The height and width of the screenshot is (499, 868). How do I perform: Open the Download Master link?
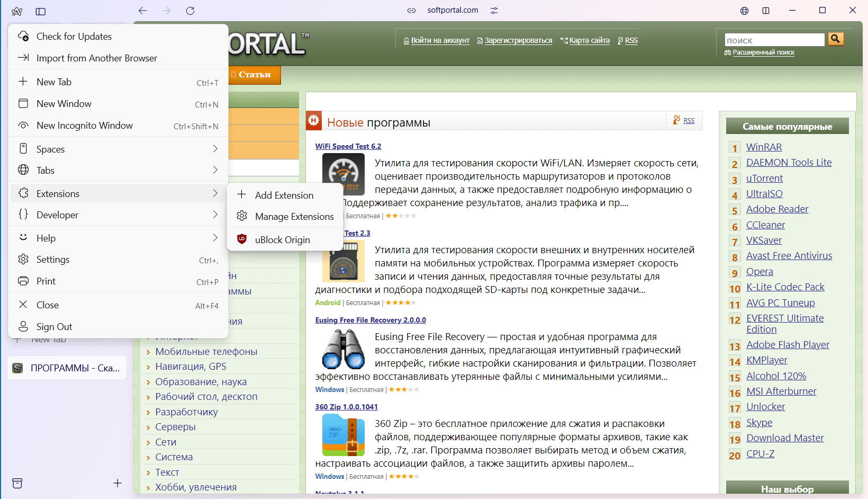pyautogui.click(x=785, y=438)
